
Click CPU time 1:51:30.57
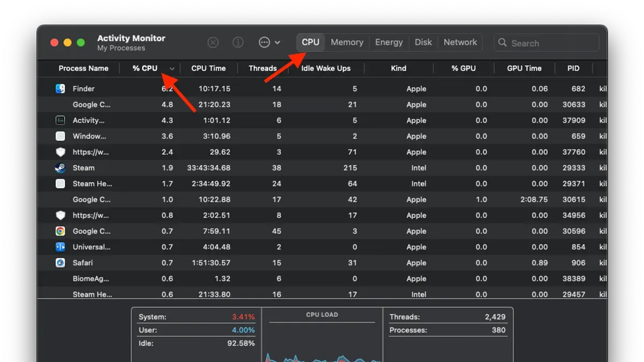211,263
